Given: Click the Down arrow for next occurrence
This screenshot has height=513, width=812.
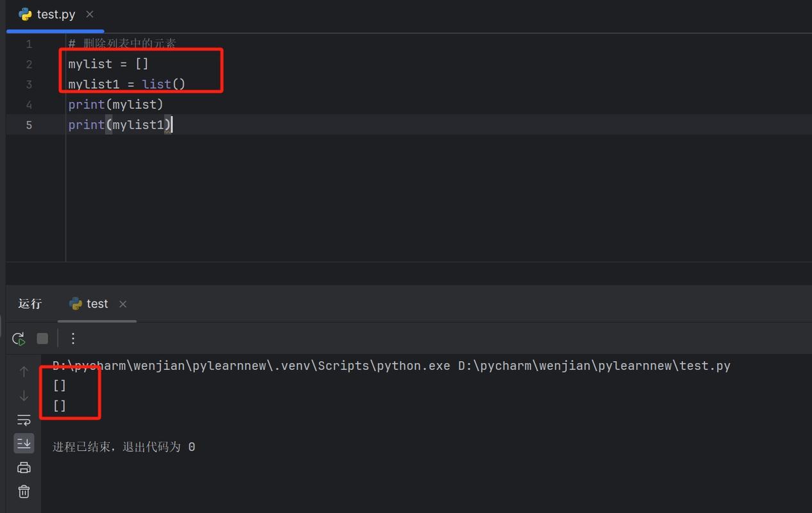Looking at the screenshot, I should pos(24,396).
